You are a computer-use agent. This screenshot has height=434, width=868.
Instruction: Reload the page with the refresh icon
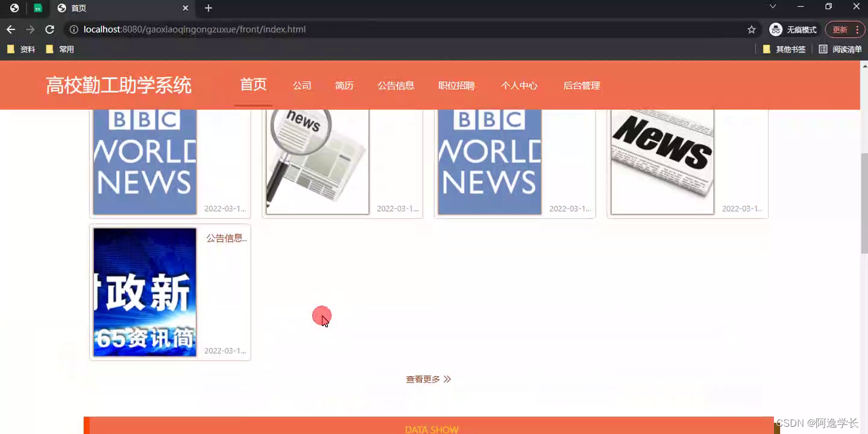(50, 30)
